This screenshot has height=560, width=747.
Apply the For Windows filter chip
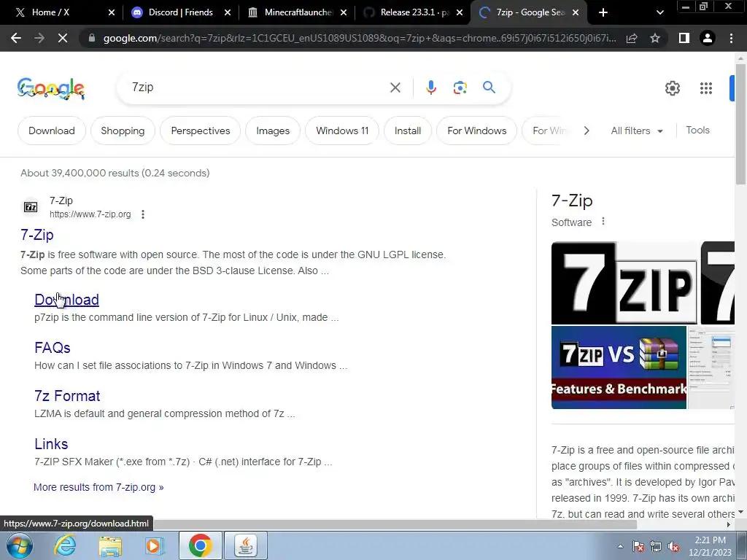click(477, 131)
